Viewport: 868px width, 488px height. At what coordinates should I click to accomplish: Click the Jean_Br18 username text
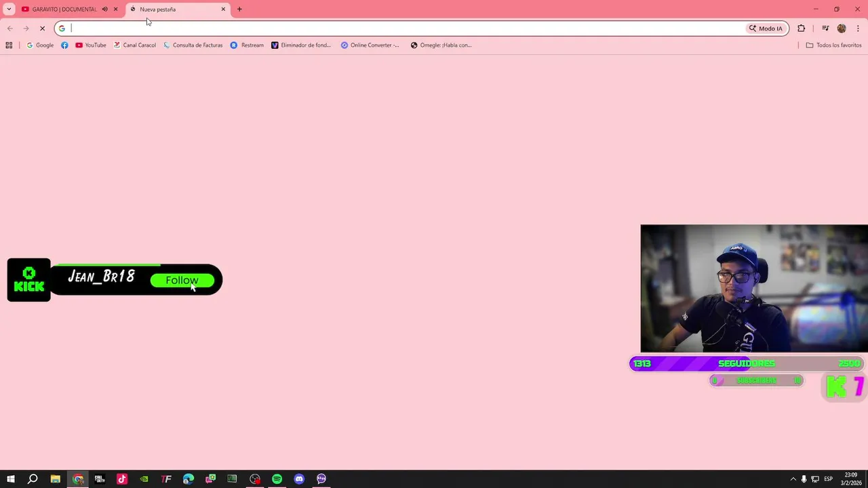click(x=101, y=277)
